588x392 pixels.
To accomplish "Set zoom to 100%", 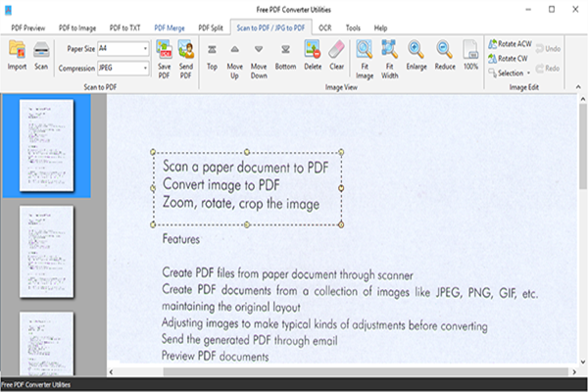I will [470, 51].
